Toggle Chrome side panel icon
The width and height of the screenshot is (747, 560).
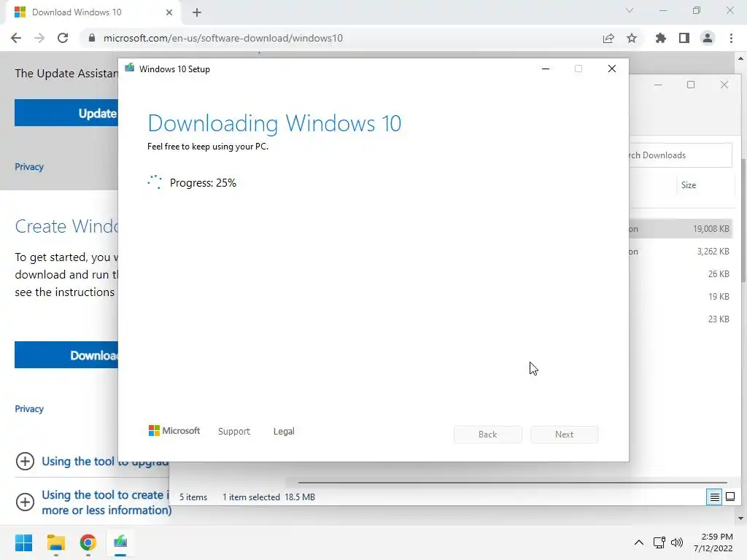684,38
